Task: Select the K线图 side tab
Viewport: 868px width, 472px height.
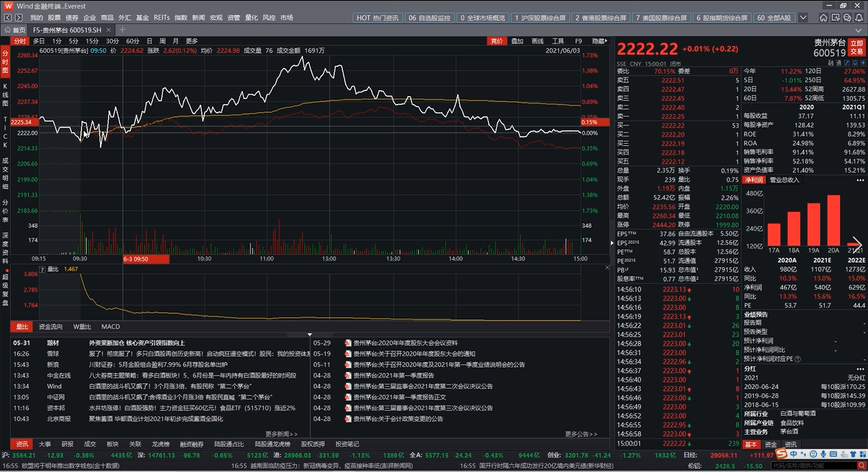Action: [5, 95]
